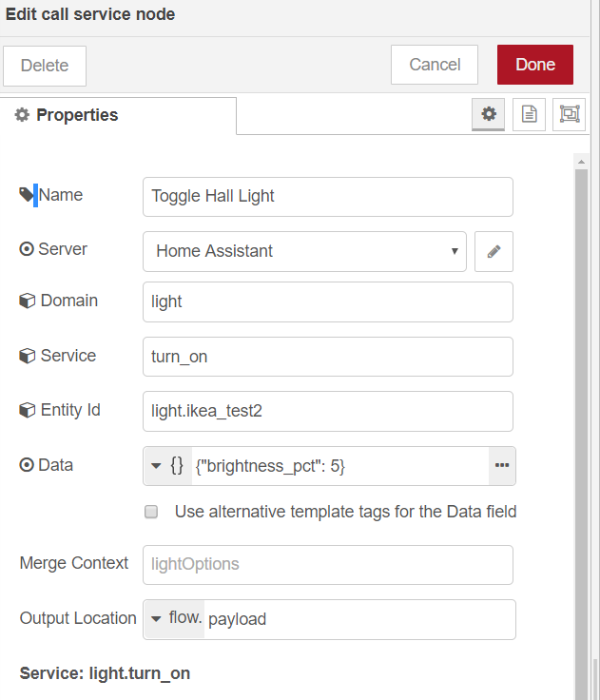
Task: Open Output Location flow type selector
Action: tap(174, 619)
